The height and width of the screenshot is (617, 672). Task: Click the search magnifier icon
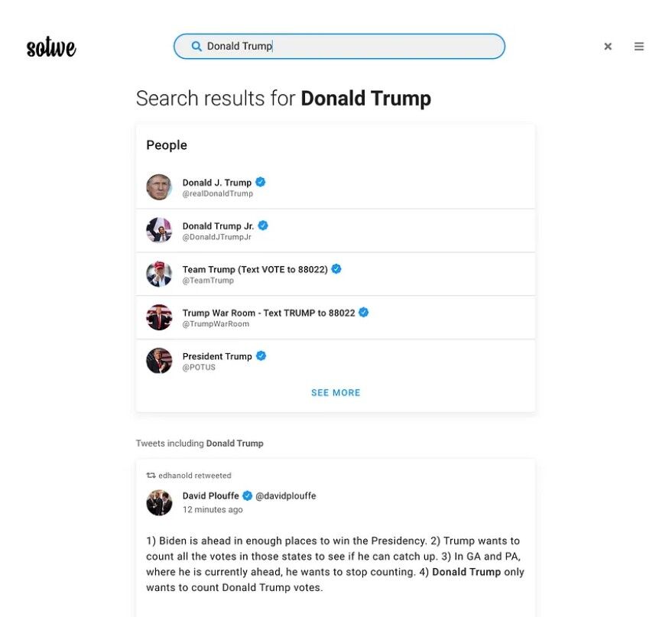196,47
